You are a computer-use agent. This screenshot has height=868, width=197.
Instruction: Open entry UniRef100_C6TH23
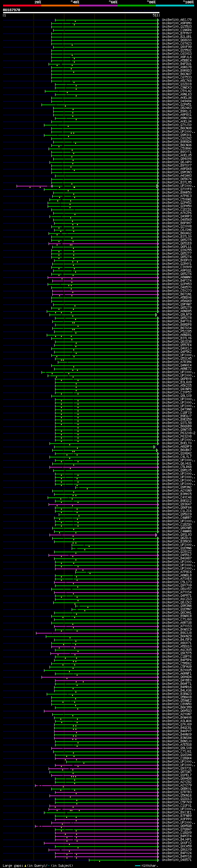(x=177, y=43)
